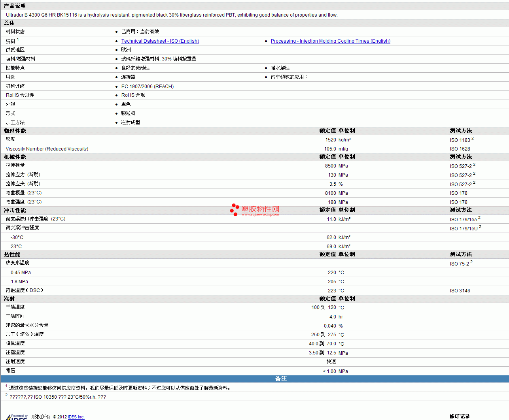Click the 玻璃纤维增强材料, 30% 填料按重量 value
The width and height of the screenshot is (509, 420).
[x=159, y=59]
